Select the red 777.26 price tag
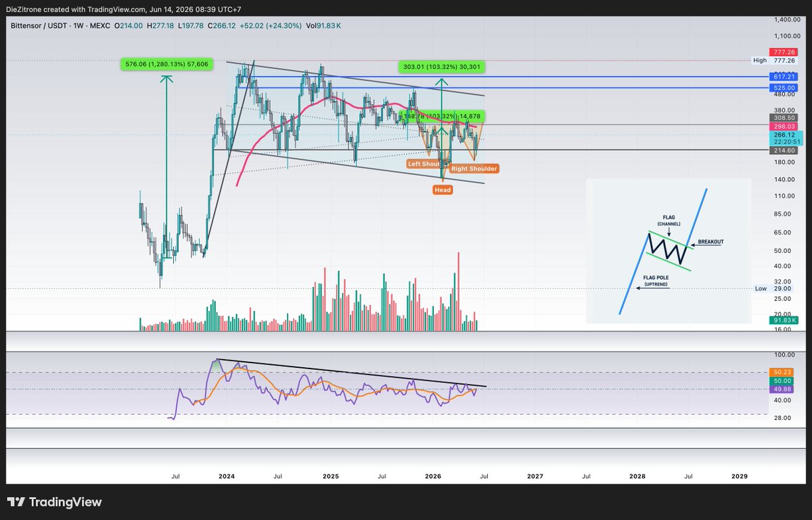812x520 pixels. tap(784, 52)
